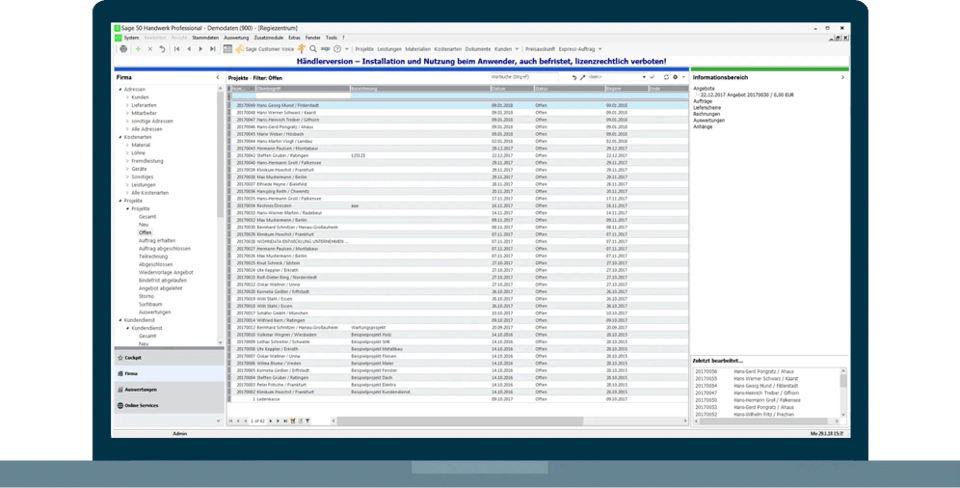Open the Tools menu
This screenshot has width=960, height=488.
(x=331, y=38)
